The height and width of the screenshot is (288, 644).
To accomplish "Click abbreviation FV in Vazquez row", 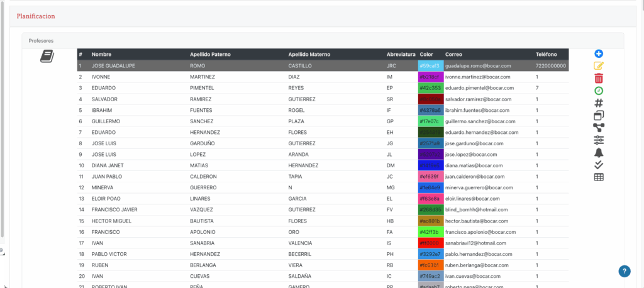I will coord(390,210).
